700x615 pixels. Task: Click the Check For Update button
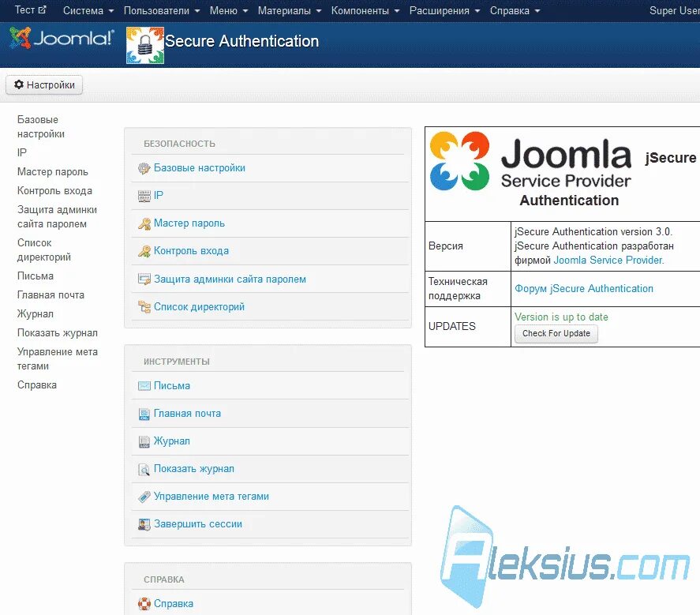(x=556, y=334)
